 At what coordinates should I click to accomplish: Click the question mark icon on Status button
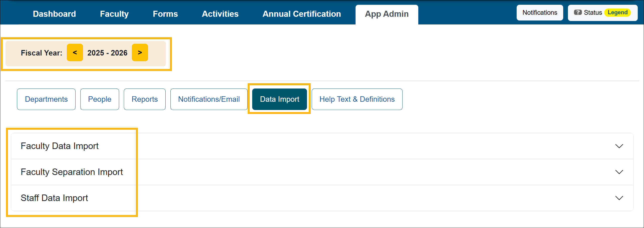pos(578,12)
